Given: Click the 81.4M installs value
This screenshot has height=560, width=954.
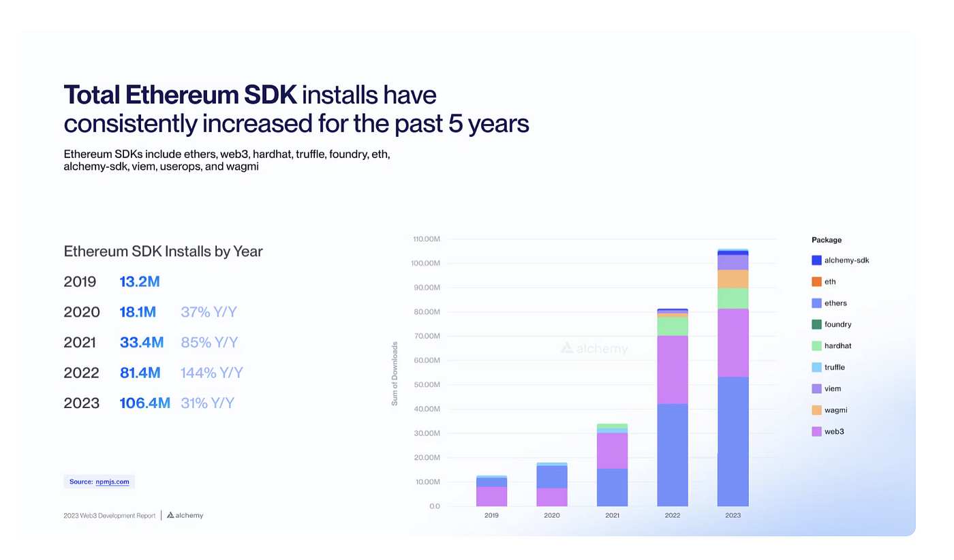Looking at the screenshot, I should (x=140, y=373).
